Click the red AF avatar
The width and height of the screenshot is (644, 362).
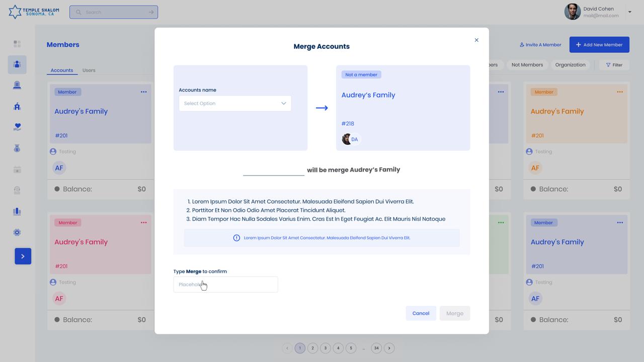click(59, 299)
